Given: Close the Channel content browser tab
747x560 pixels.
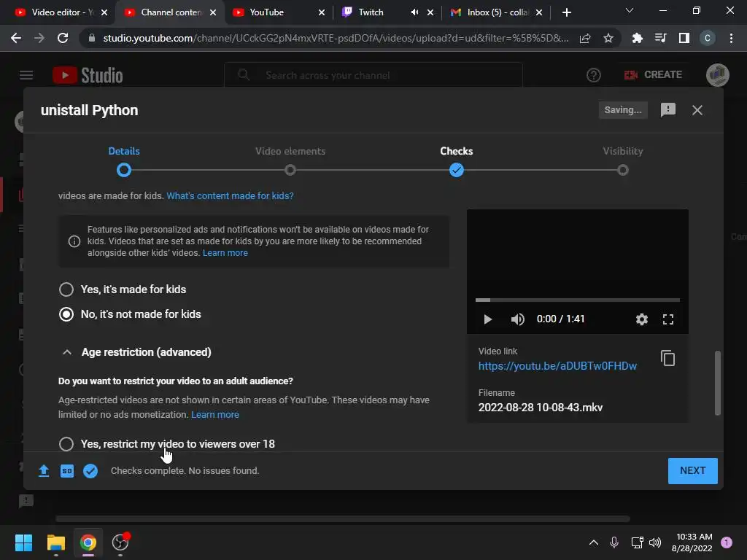Looking at the screenshot, I should 213,12.
